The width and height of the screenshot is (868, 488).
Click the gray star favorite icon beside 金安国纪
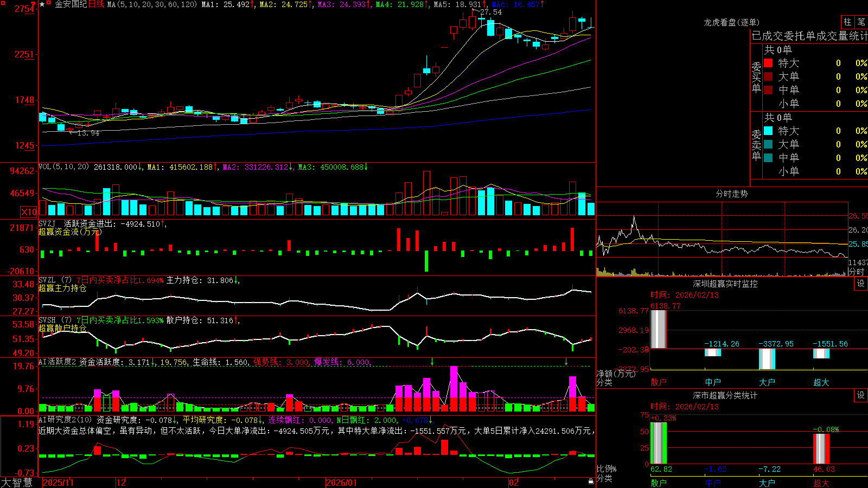point(42,4)
